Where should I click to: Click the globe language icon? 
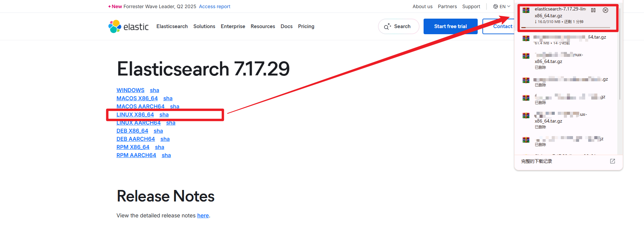point(496,6)
